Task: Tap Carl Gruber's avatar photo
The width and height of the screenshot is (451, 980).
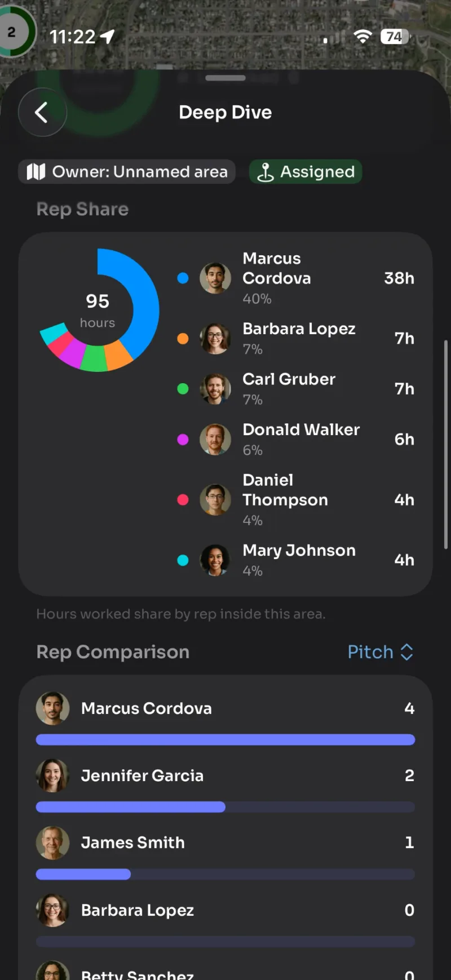Action: pos(215,389)
